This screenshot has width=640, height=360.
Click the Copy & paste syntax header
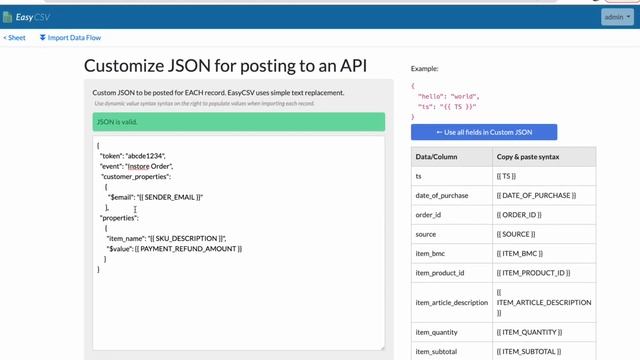point(544,157)
